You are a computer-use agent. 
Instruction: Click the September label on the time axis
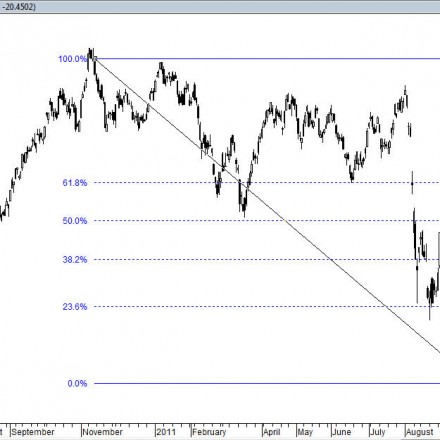pyautogui.click(x=33, y=432)
